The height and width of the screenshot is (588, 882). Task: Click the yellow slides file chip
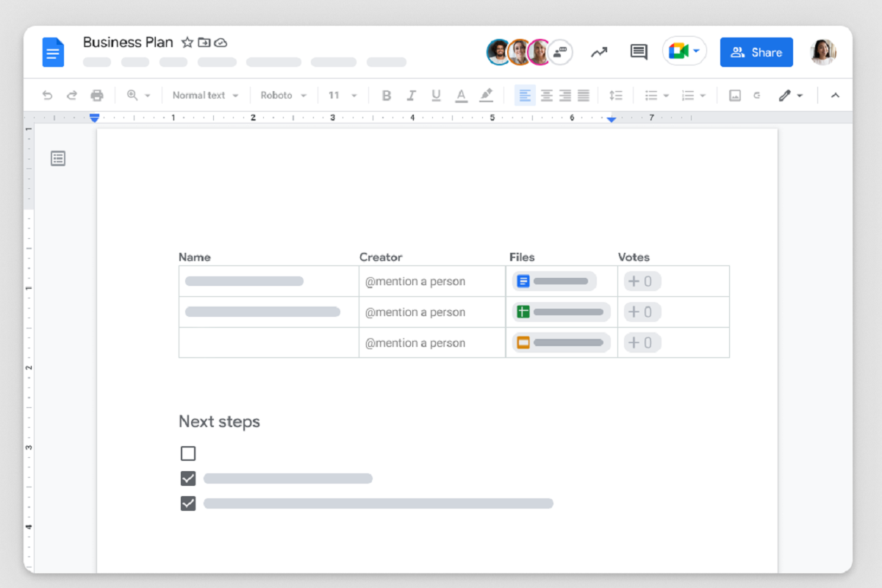coord(562,343)
